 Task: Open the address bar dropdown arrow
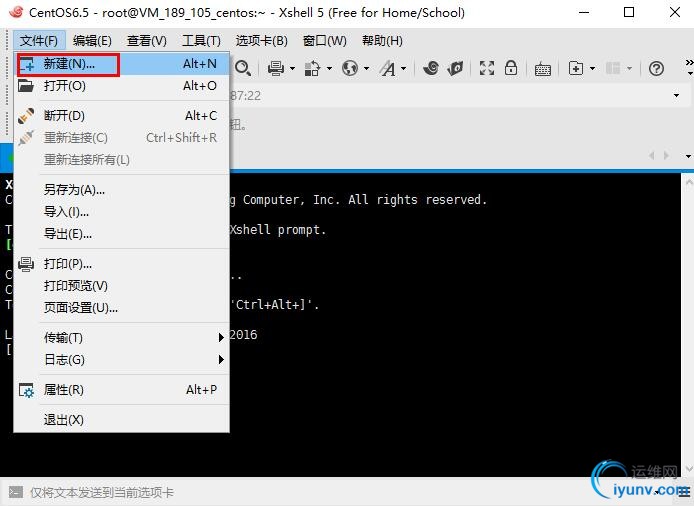click(676, 96)
